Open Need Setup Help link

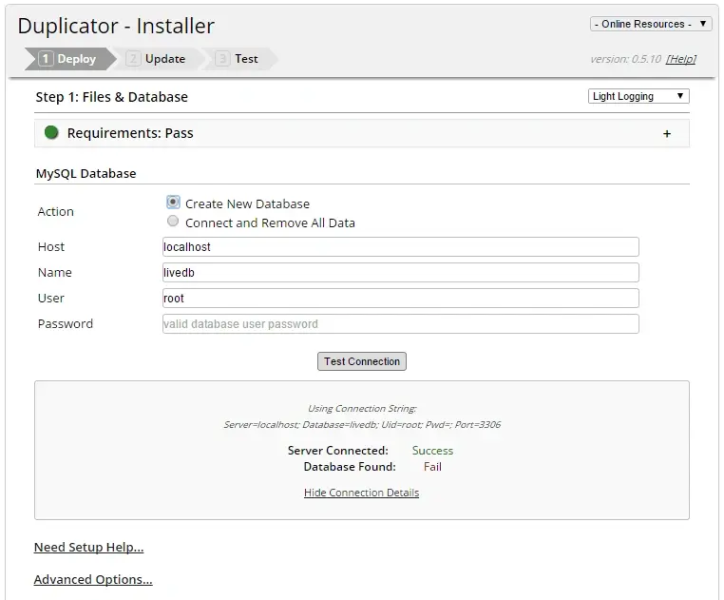[89, 547]
